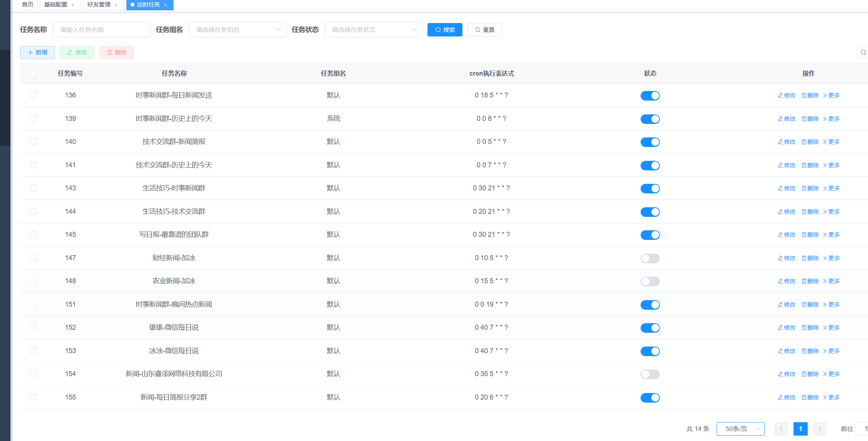
Task: Switch to the 首页 tab
Action: (x=28, y=5)
